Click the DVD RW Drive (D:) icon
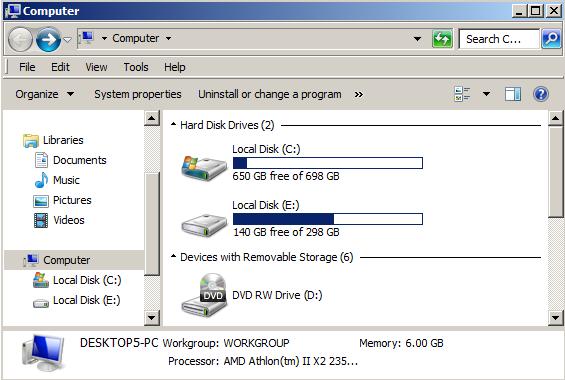This screenshot has width=565, height=380. [x=204, y=295]
